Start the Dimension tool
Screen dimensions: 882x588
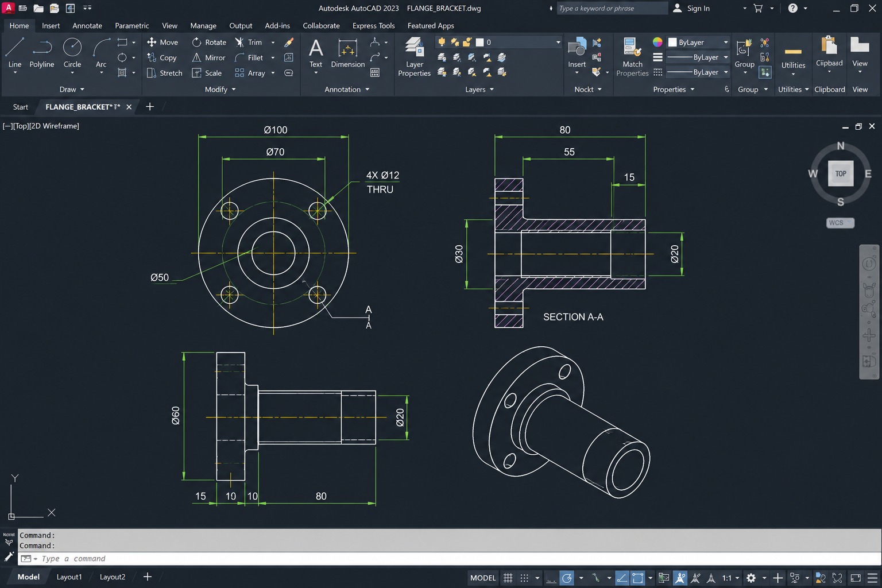point(347,53)
